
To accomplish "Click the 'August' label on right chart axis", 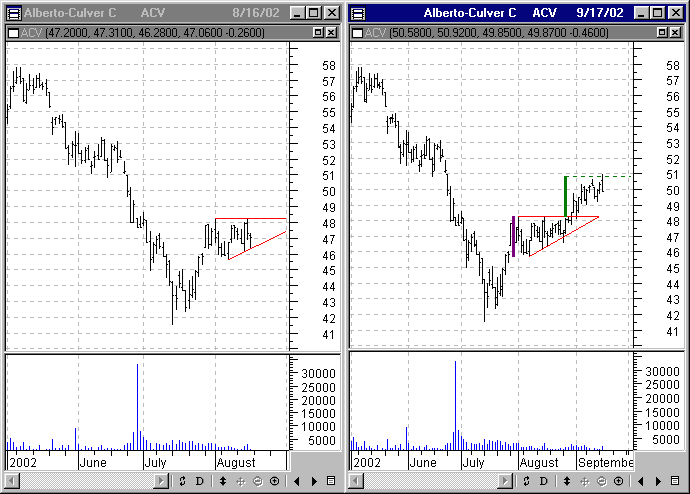I will pos(539,463).
